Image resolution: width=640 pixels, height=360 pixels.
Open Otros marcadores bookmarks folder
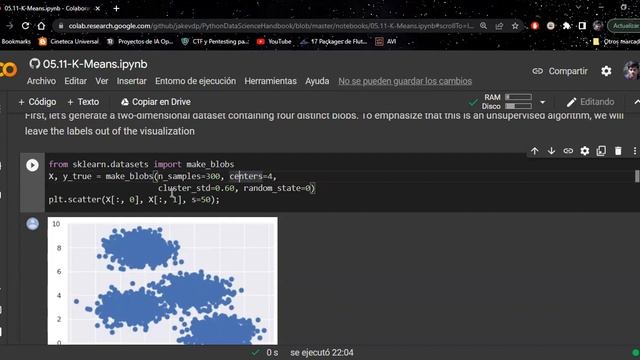(616, 42)
